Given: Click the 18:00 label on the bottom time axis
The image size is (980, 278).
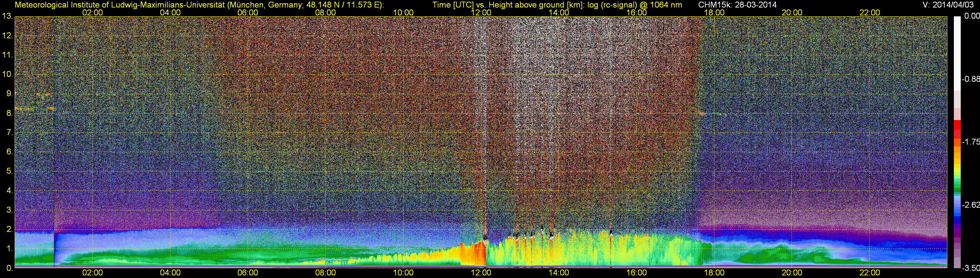Looking at the screenshot, I should coord(714,273).
